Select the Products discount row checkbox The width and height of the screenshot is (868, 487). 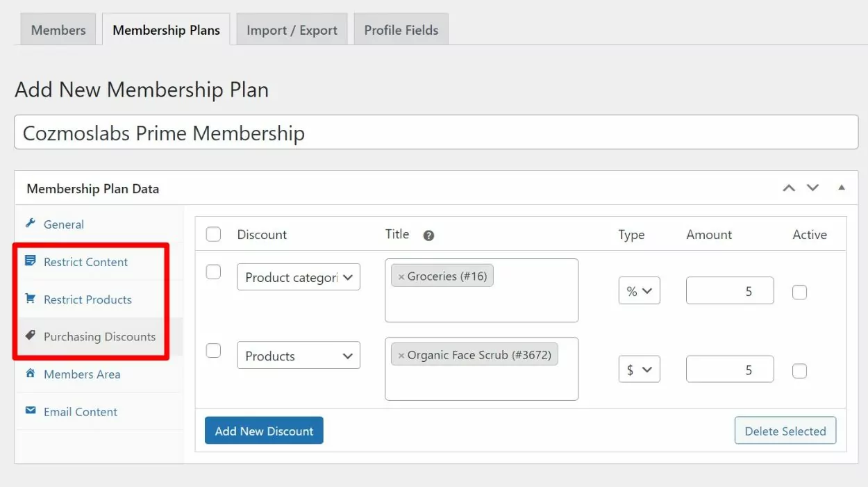[x=214, y=351]
